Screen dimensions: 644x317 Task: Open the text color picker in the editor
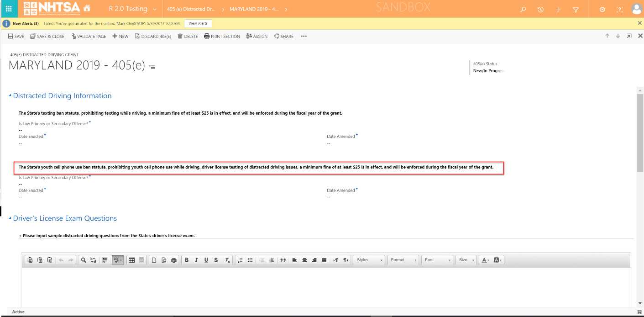(x=485, y=260)
